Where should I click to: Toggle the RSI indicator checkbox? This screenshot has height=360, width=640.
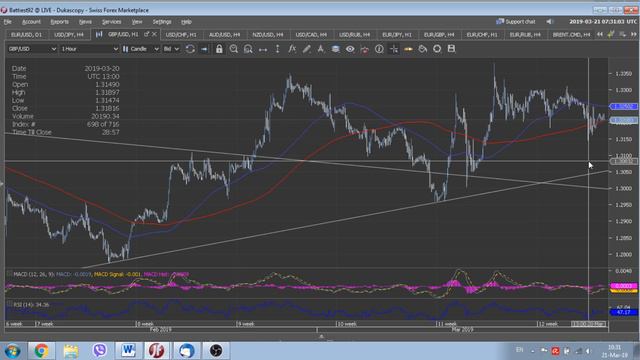[9, 304]
